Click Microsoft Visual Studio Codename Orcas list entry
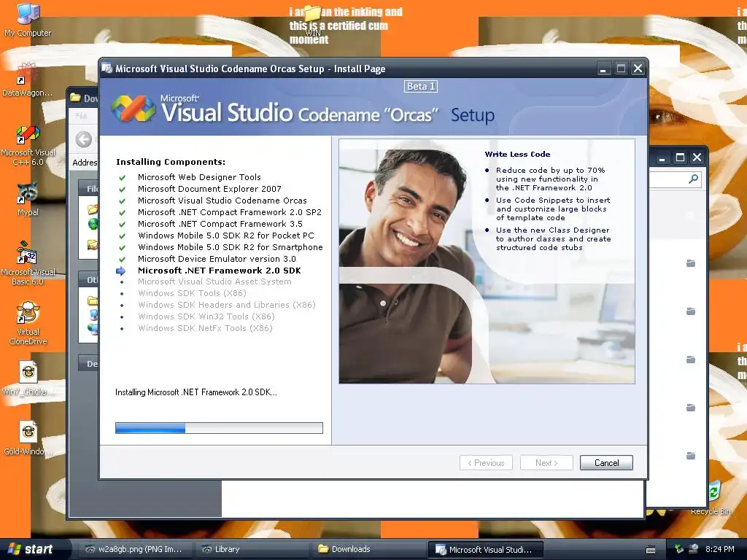Image resolution: width=747 pixels, height=560 pixels. tap(222, 201)
